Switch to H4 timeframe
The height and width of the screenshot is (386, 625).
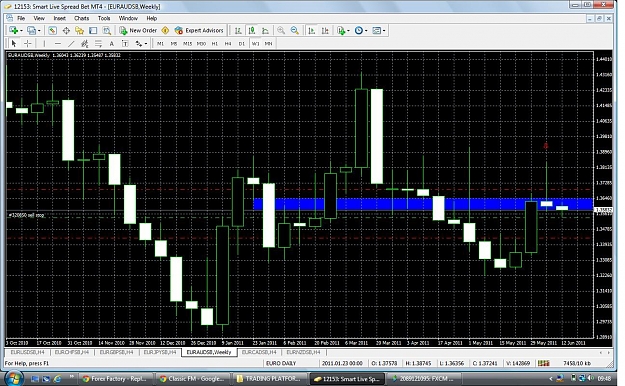pos(228,43)
